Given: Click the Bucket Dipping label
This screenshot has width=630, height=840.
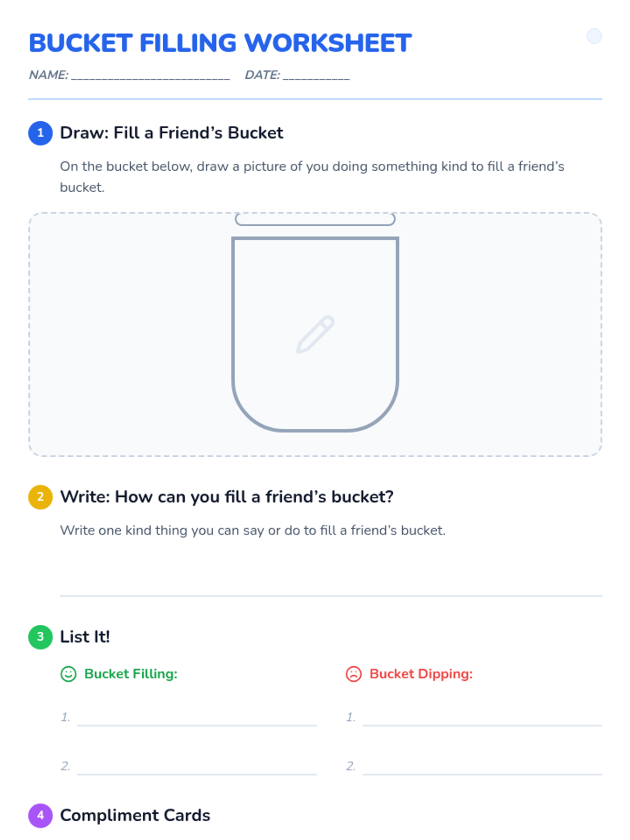Looking at the screenshot, I should click(421, 674).
